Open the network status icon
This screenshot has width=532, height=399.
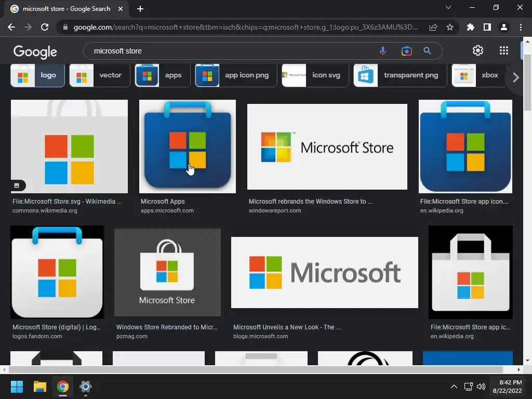[x=469, y=387]
